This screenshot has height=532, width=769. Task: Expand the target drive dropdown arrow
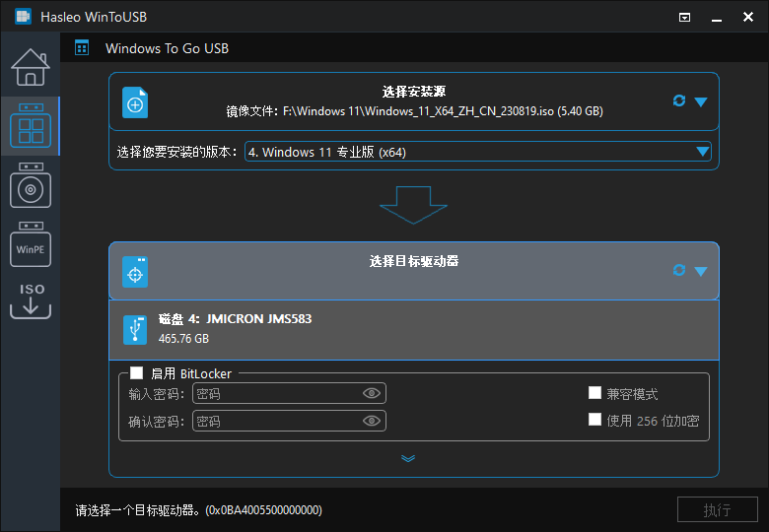(701, 271)
